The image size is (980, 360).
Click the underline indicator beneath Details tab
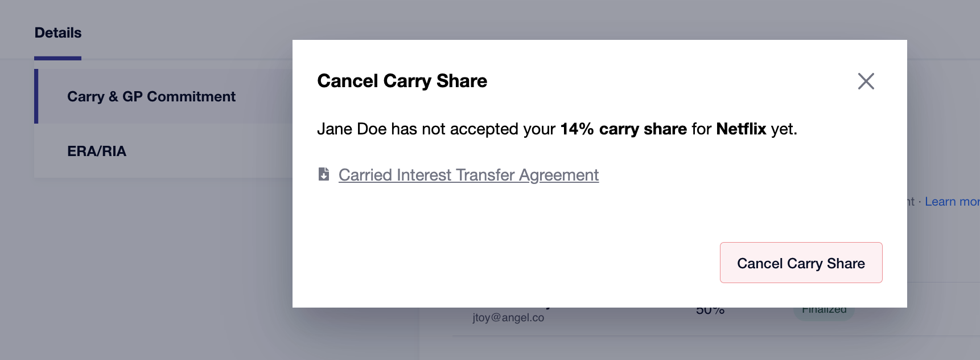[x=57, y=58]
